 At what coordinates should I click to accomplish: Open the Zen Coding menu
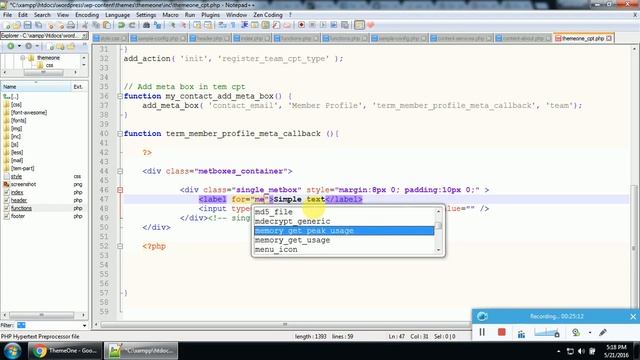point(268,15)
